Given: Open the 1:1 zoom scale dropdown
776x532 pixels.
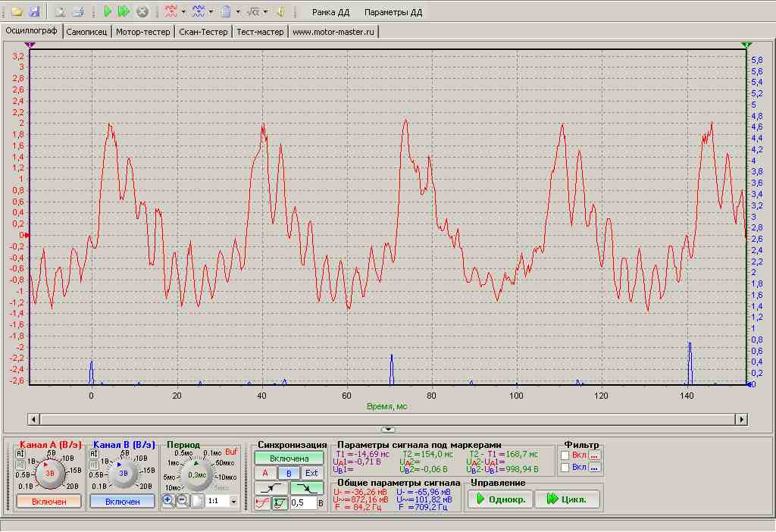Looking at the screenshot, I should (233, 502).
